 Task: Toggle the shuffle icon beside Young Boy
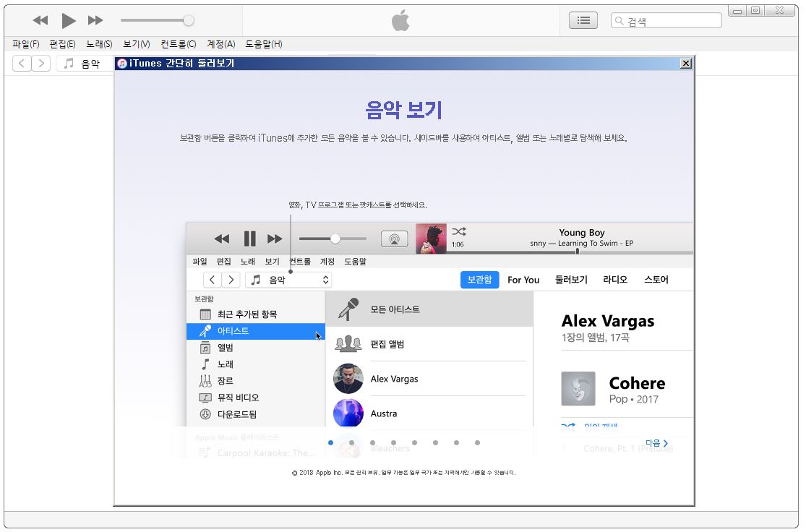click(459, 232)
